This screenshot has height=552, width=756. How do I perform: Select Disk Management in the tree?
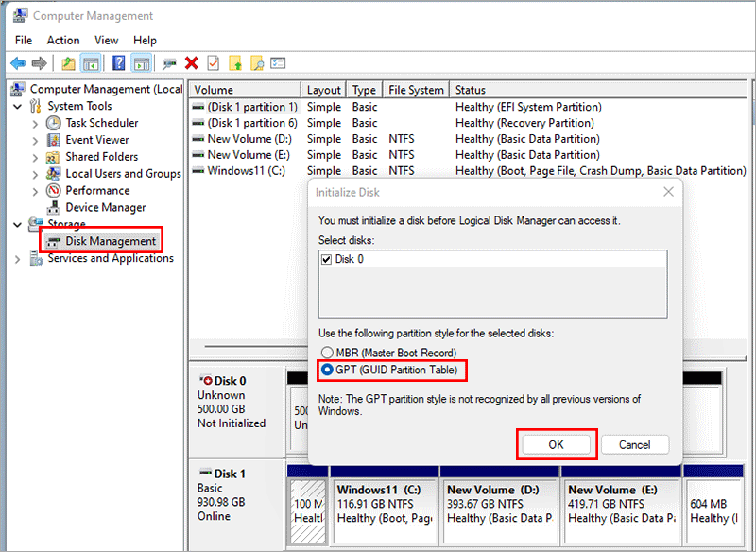[x=110, y=242]
